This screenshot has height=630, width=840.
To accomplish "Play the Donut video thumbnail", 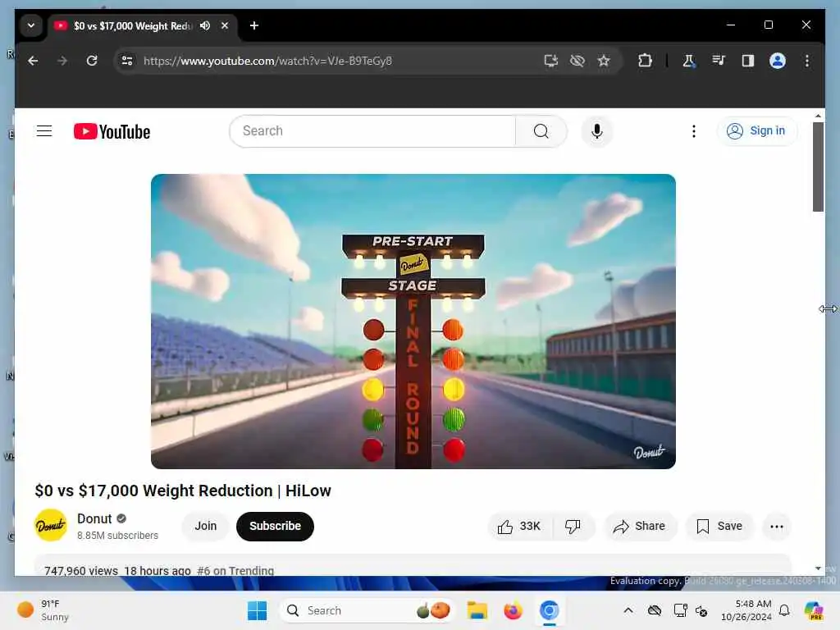I will click(413, 322).
